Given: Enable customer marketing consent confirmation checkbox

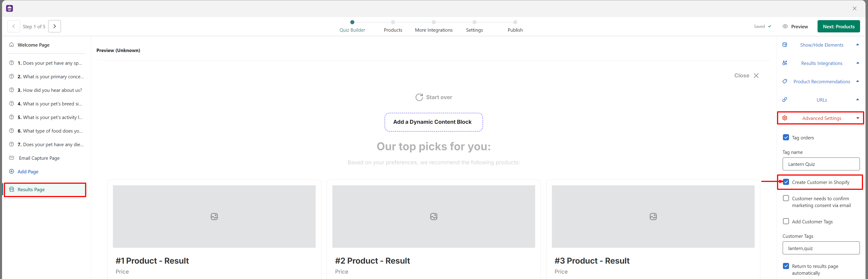Looking at the screenshot, I should (x=786, y=198).
